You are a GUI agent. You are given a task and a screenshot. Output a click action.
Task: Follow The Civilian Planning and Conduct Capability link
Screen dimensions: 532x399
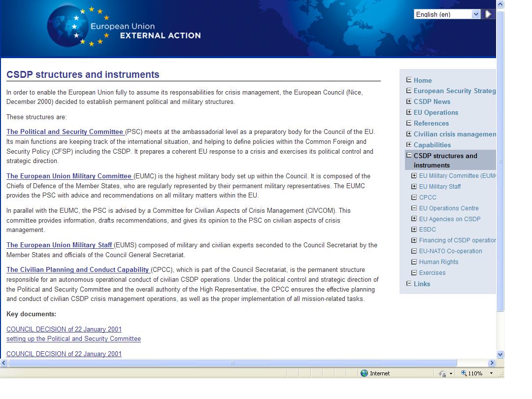pyautogui.click(x=78, y=270)
